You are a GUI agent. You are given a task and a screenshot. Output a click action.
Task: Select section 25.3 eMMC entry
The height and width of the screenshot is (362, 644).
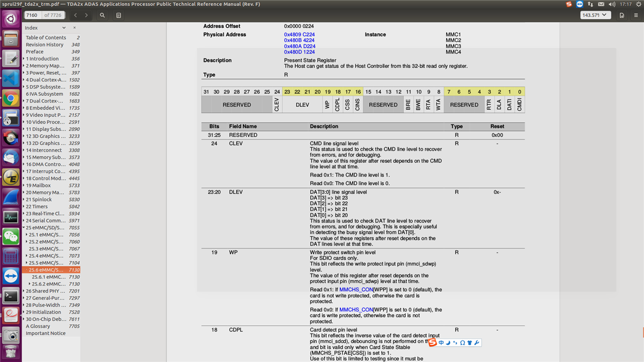[x=47, y=249]
